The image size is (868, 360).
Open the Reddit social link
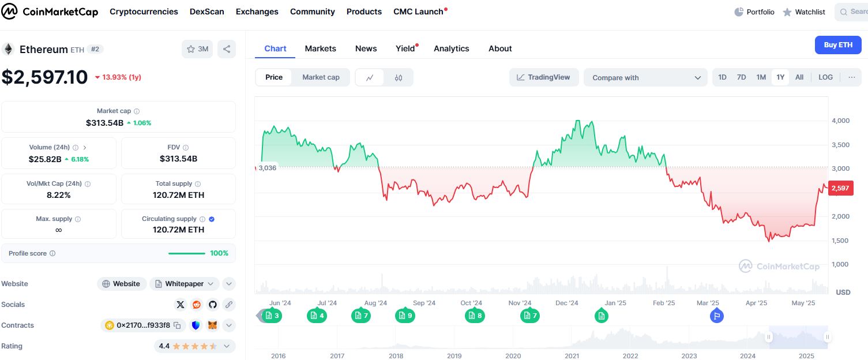(x=197, y=305)
